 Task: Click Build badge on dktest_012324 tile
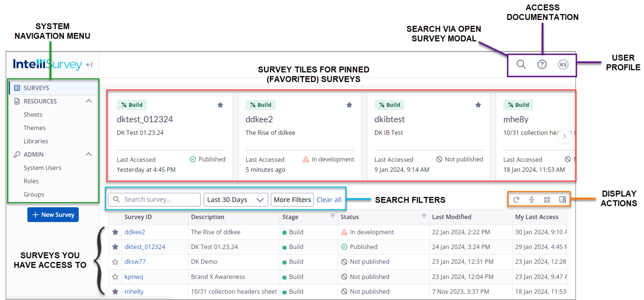(132, 105)
